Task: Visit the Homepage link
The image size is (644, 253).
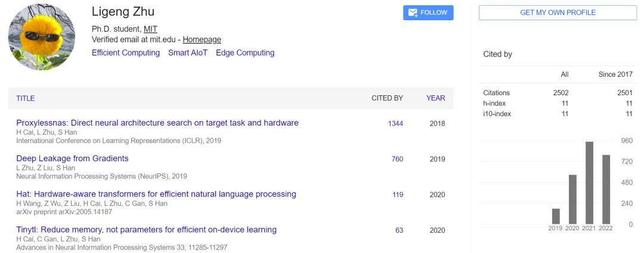Action: (202, 39)
